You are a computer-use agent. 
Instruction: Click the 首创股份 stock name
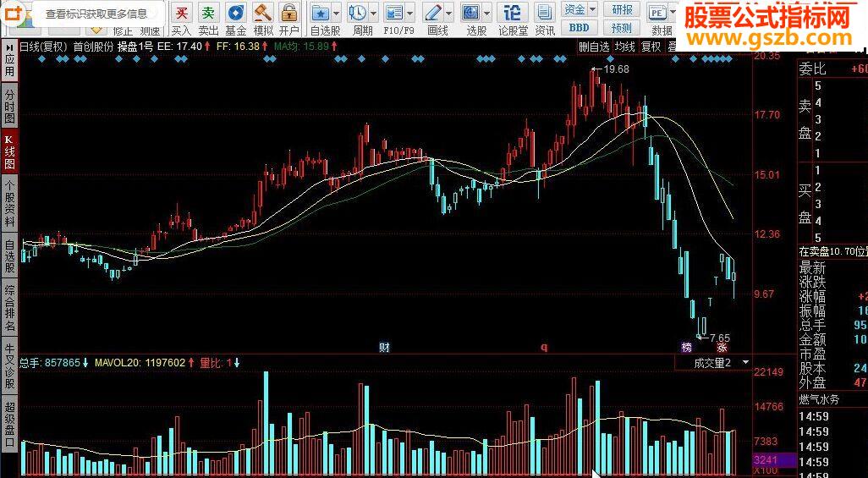pyautogui.click(x=93, y=47)
